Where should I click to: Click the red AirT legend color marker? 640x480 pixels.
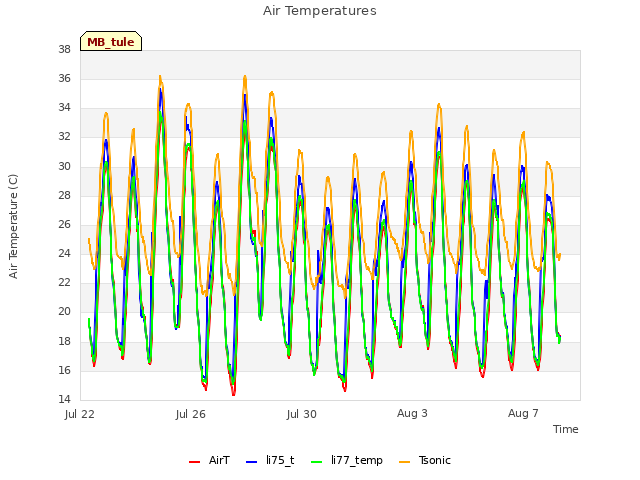pos(195,461)
